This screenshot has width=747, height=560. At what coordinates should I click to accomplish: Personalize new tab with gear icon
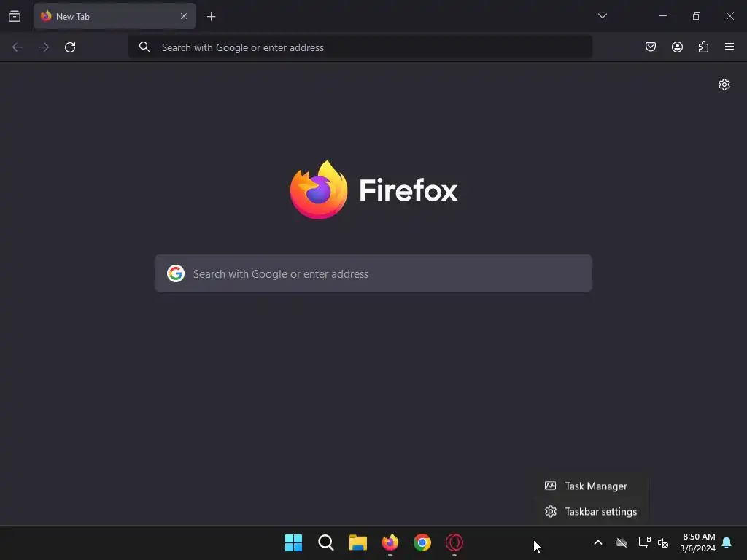724,85
